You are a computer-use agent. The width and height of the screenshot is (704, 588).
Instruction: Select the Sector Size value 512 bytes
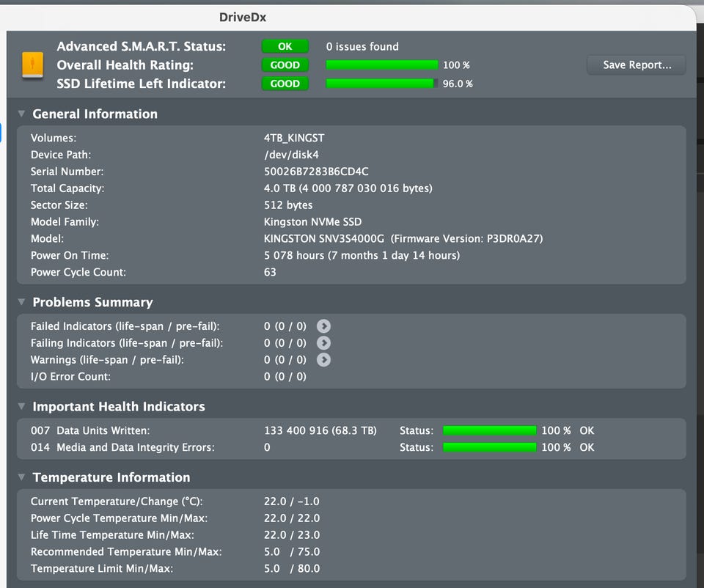coord(288,205)
